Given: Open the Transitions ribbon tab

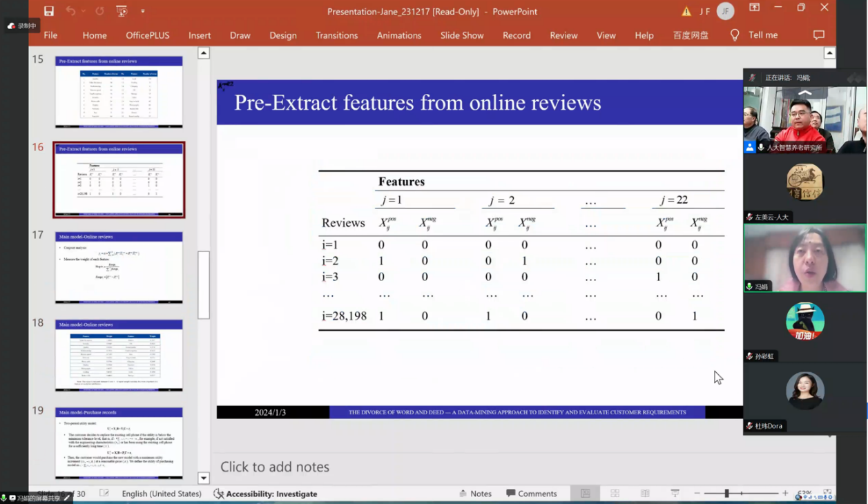Looking at the screenshot, I should point(336,35).
